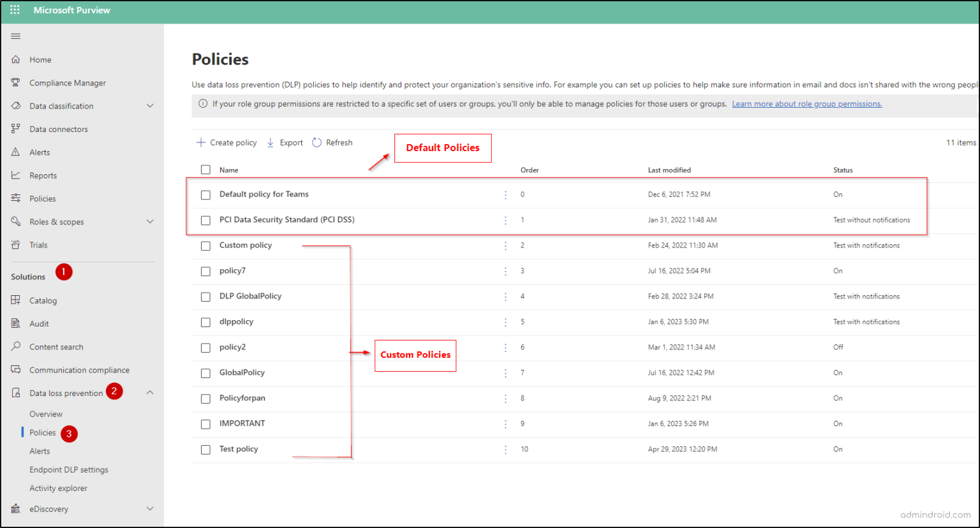Open the Microsoft 365 app launcher

(14, 10)
